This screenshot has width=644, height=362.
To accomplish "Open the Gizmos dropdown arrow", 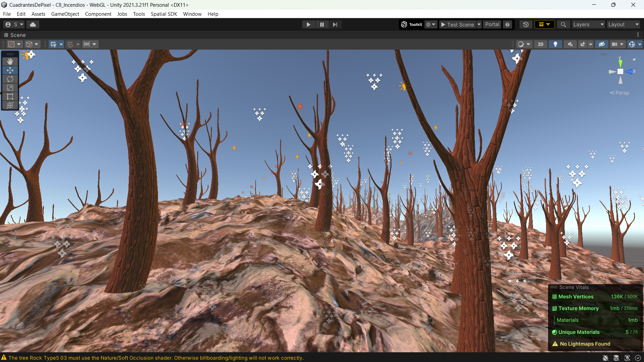I will [640, 44].
